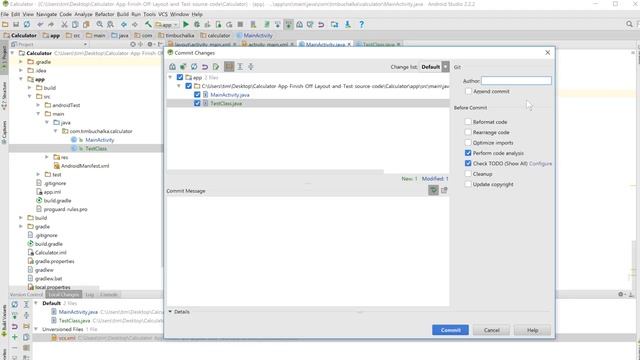This screenshot has height=360, width=640.
Task: Click Collapse All icon in Commit dialog toolbar
Action: [251, 67]
